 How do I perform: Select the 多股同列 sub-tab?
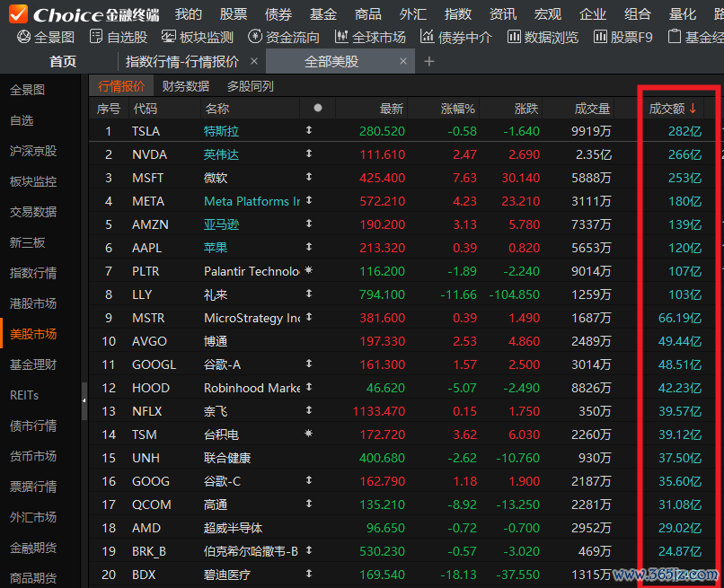pyautogui.click(x=251, y=86)
